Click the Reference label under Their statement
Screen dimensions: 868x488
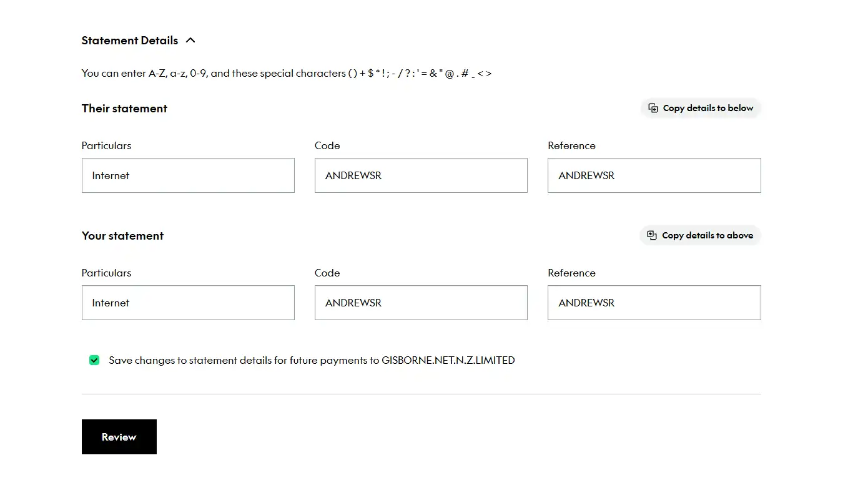pyautogui.click(x=571, y=145)
